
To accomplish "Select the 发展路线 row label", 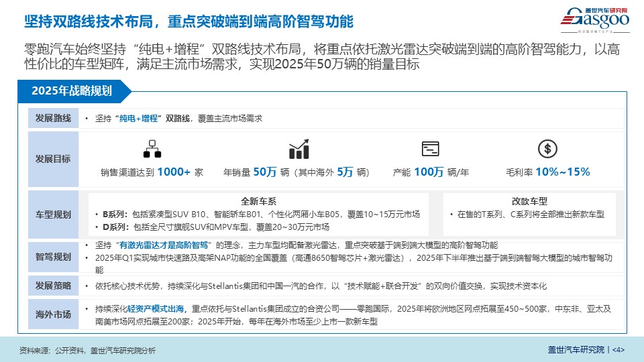I will 54,118.
